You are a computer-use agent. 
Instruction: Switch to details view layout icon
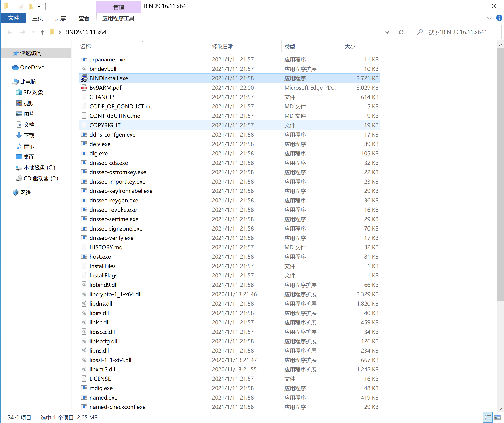point(488,417)
